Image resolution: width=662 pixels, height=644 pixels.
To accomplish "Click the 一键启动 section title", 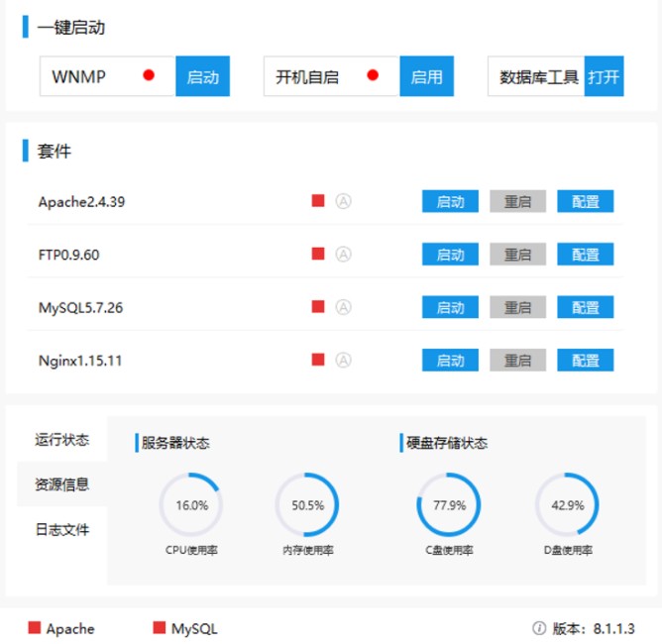I will click(x=71, y=28).
